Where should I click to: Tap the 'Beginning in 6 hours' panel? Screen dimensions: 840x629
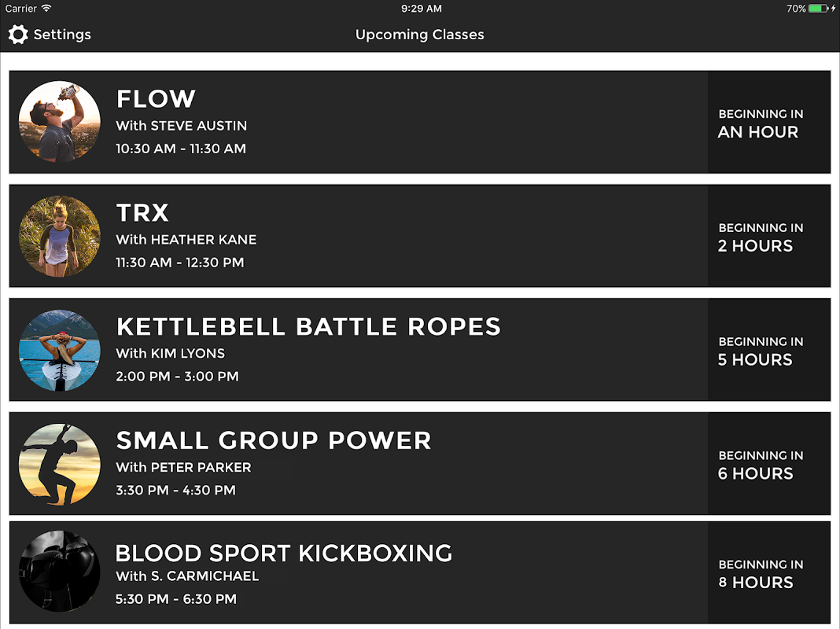pos(768,465)
